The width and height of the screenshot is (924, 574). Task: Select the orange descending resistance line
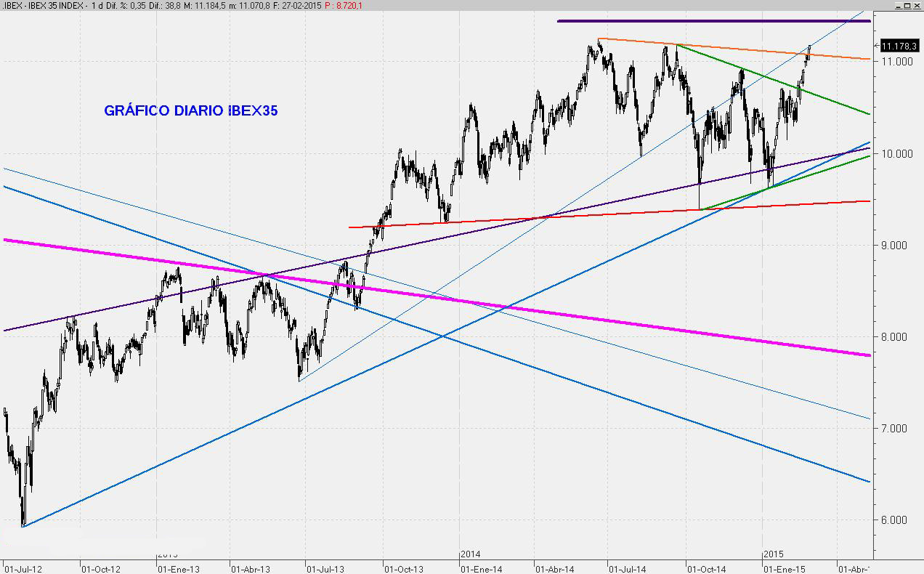pyautogui.click(x=726, y=48)
